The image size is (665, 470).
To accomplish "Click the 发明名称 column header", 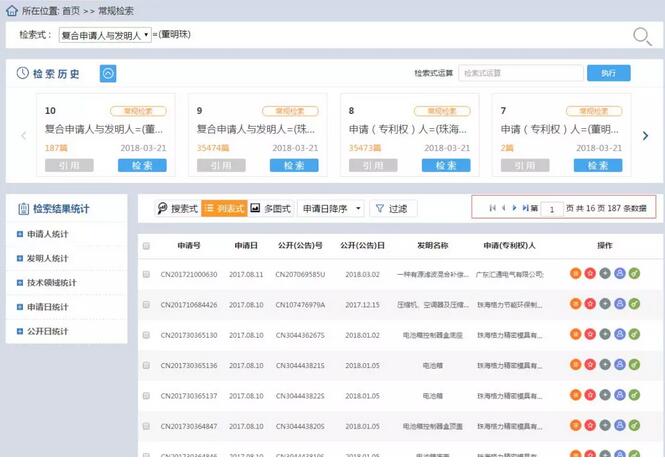I will point(433,245).
